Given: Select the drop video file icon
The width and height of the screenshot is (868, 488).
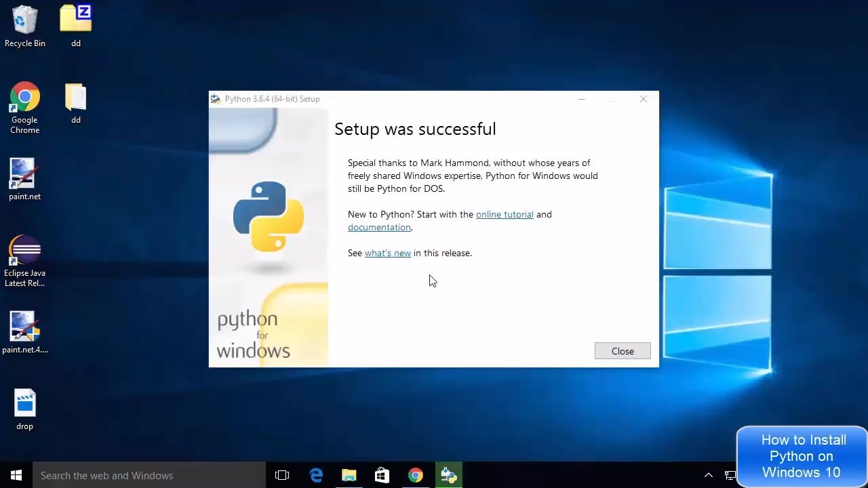Looking at the screenshot, I should coord(25,409).
